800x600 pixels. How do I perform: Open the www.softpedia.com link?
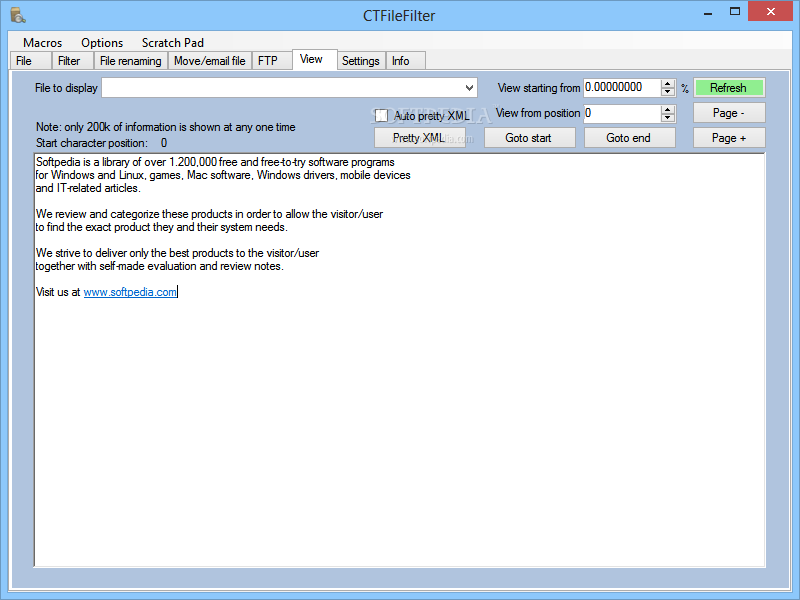click(x=130, y=292)
